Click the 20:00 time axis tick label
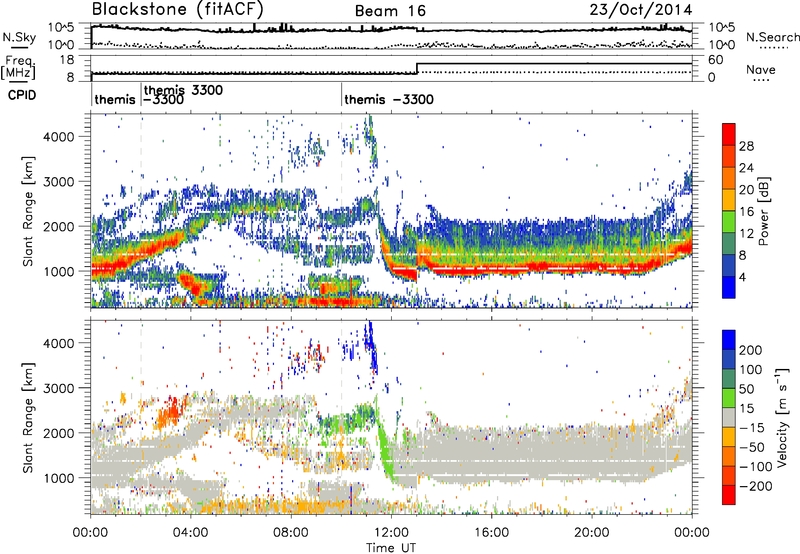 pos(591,533)
